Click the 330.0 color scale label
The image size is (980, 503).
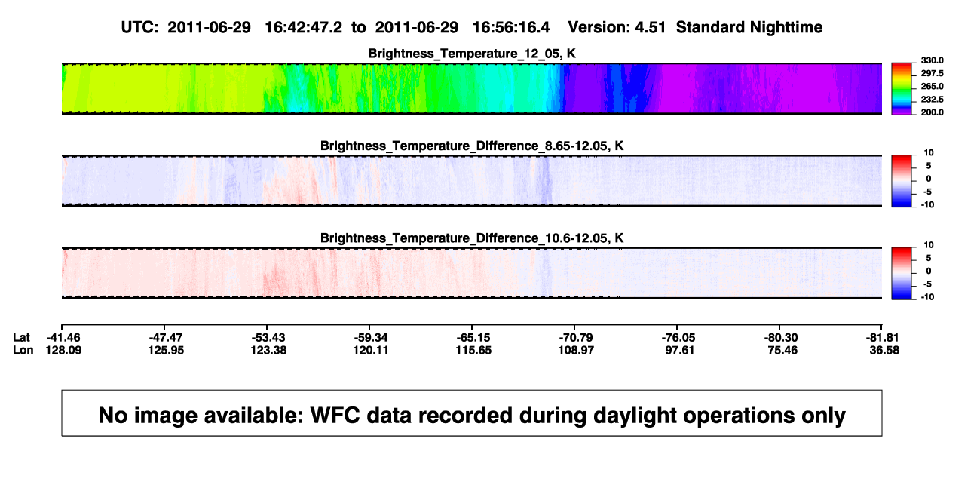[x=932, y=60]
